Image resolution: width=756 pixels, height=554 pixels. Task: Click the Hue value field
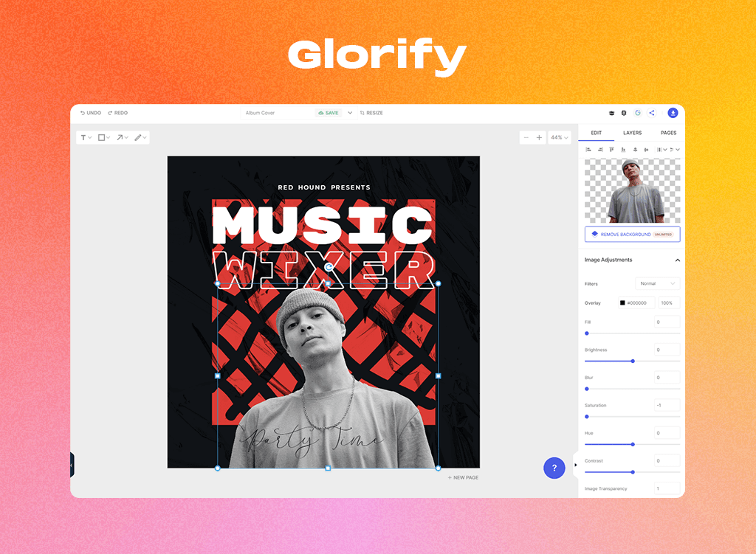(667, 433)
